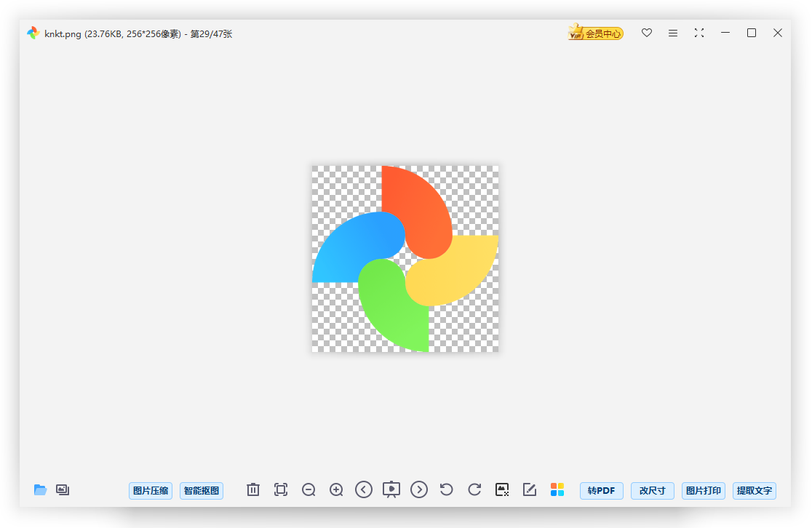Open the image gallery view icon

[63, 490]
